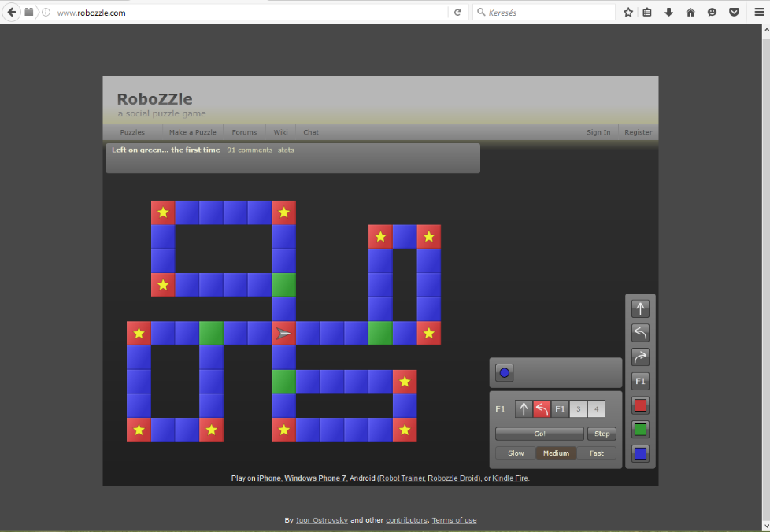Open the bookmarks list icon
This screenshot has height=532, width=770.
coord(647,13)
